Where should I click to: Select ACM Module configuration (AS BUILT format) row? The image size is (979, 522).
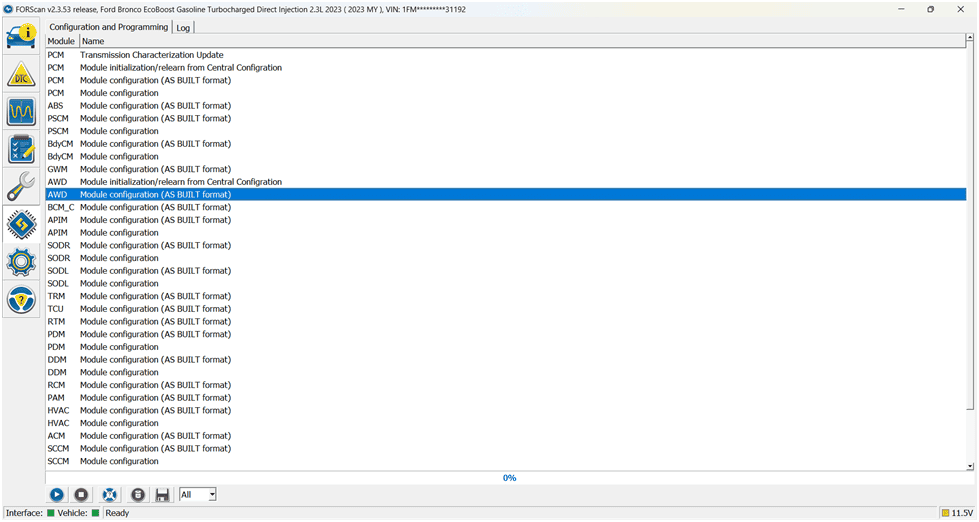click(506, 436)
